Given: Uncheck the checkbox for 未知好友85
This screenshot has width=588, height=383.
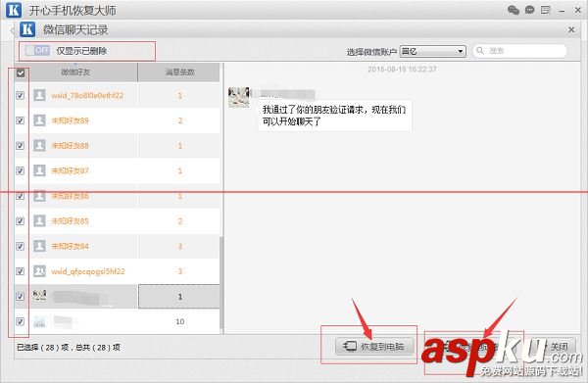Looking at the screenshot, I should 21,221.
